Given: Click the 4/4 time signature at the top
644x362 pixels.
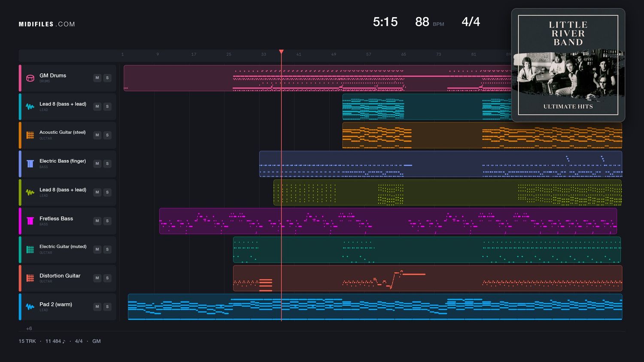Looking at the screenshot, I should (471, 22).
